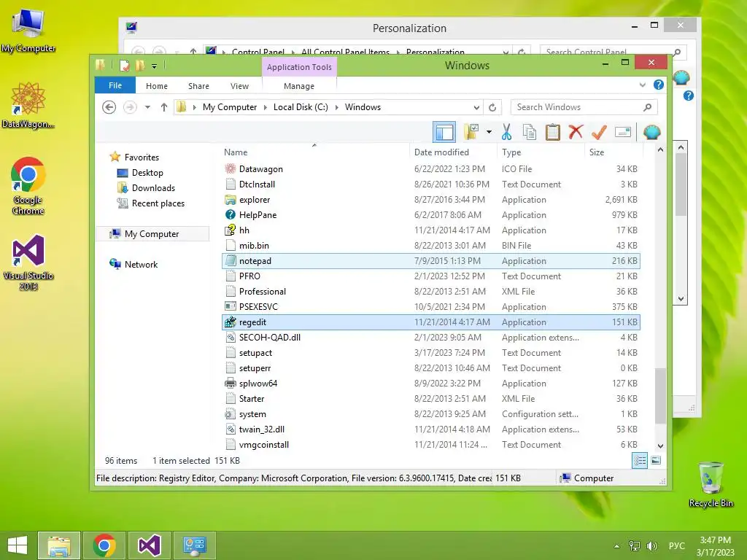This screenshot has width=747, height=560.
Task: Expand the ribbon with the chevron
Action: click(x=642, y=85)
